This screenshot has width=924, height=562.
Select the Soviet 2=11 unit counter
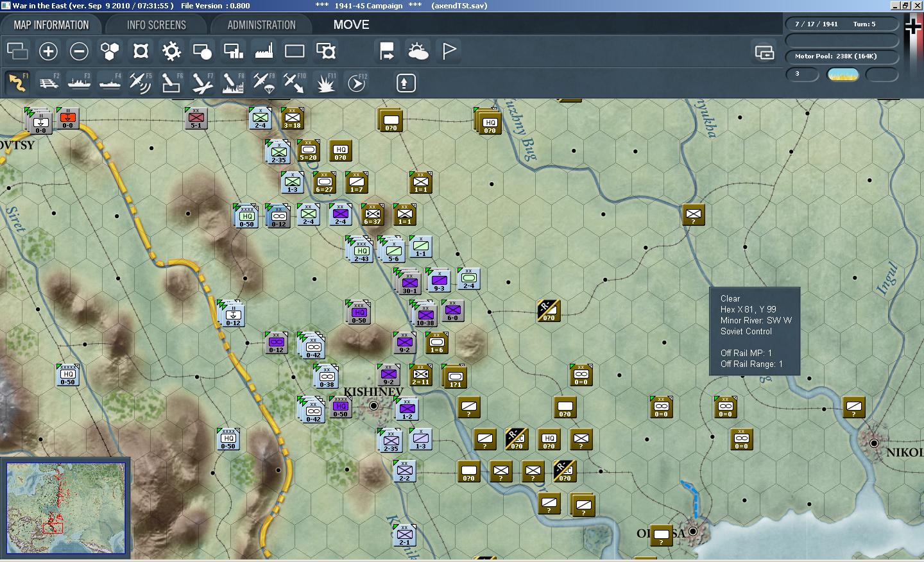(421, 375)
